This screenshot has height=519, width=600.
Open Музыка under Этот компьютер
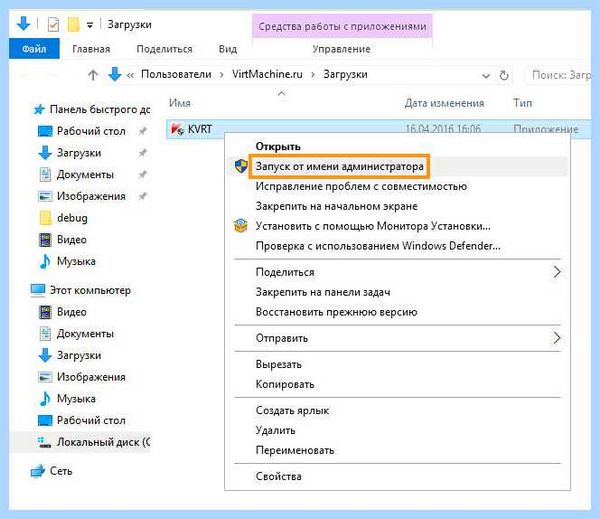pos(76,398)
